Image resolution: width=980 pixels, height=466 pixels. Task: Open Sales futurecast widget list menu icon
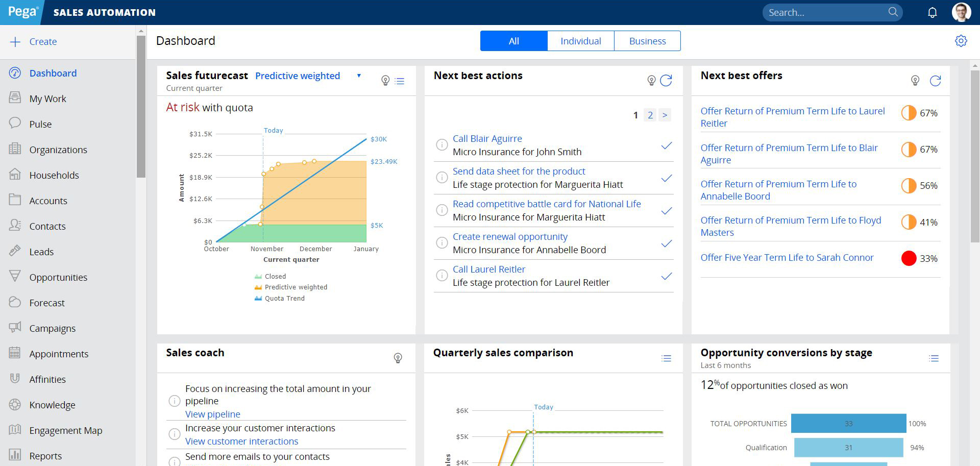click(400, 81)
